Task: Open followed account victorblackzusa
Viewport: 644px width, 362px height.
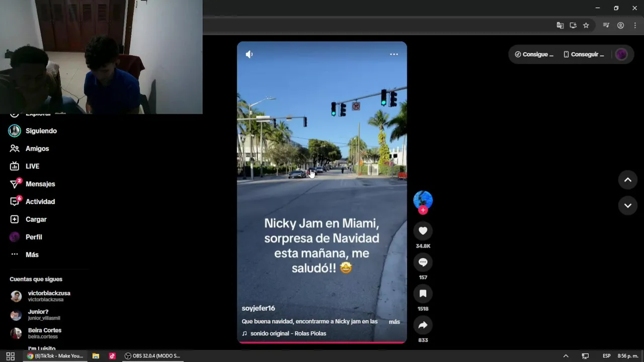Action: tap(41, 296)
